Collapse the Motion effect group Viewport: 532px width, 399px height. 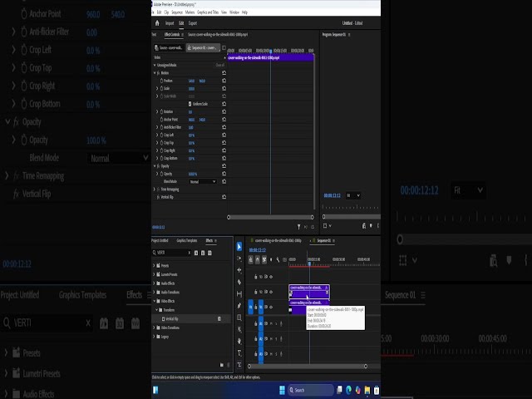point(155,73)
